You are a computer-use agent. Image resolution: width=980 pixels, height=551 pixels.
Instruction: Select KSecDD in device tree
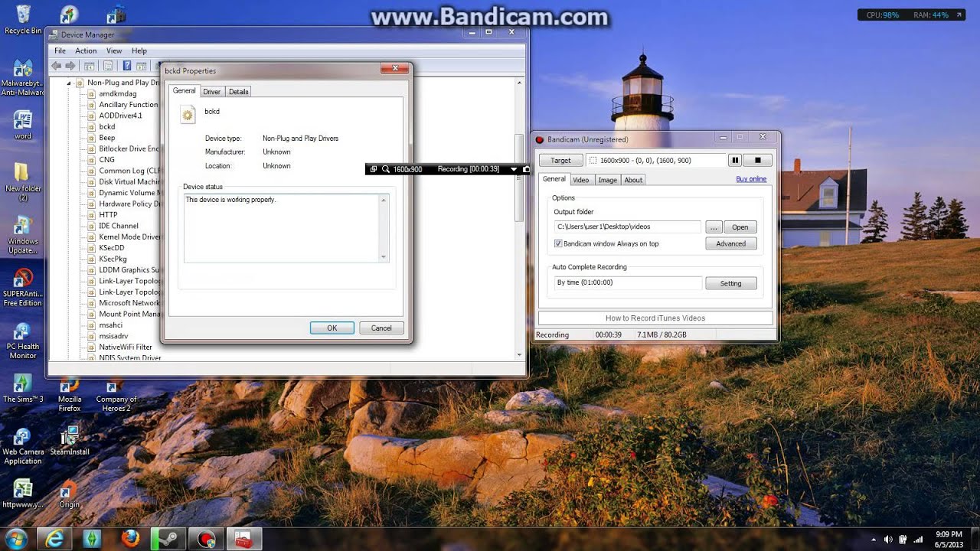(111, 248)
